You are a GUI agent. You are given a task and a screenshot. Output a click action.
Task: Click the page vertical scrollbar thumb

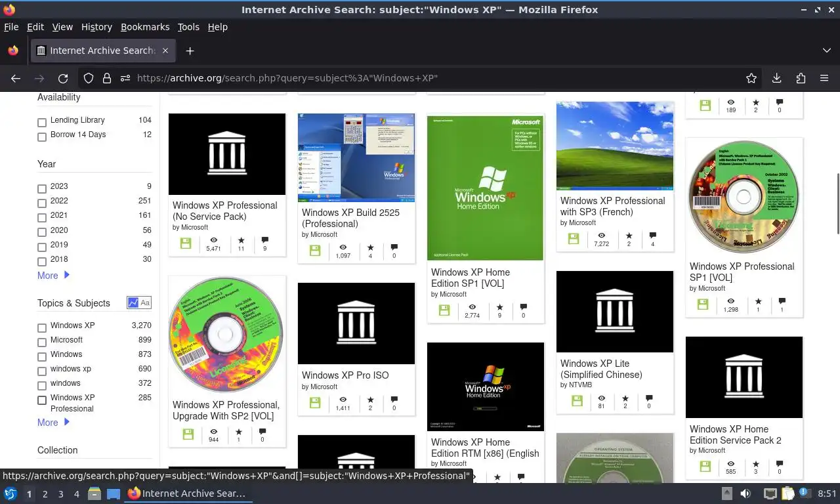coord(837,203)
